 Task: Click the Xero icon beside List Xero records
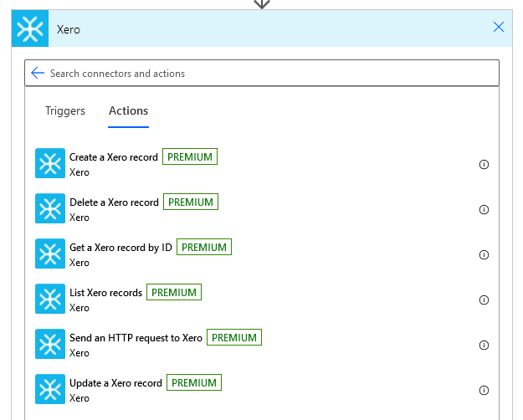tap(50, 299)
